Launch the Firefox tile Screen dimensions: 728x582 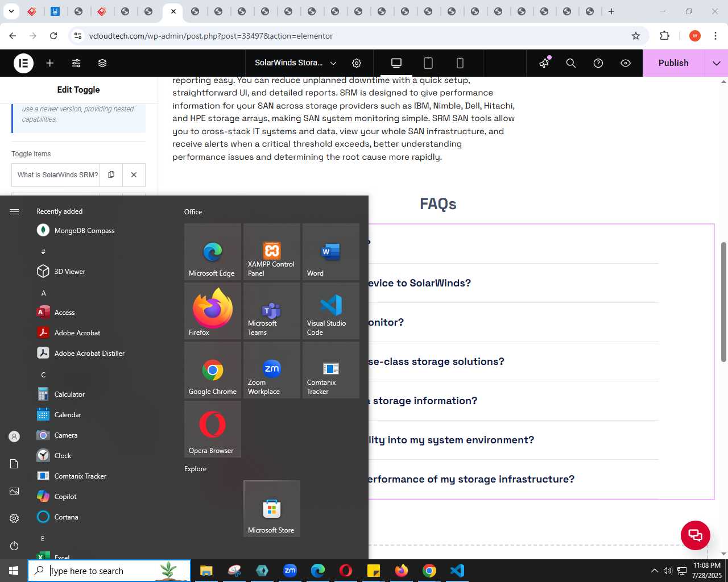pos(213,311)
